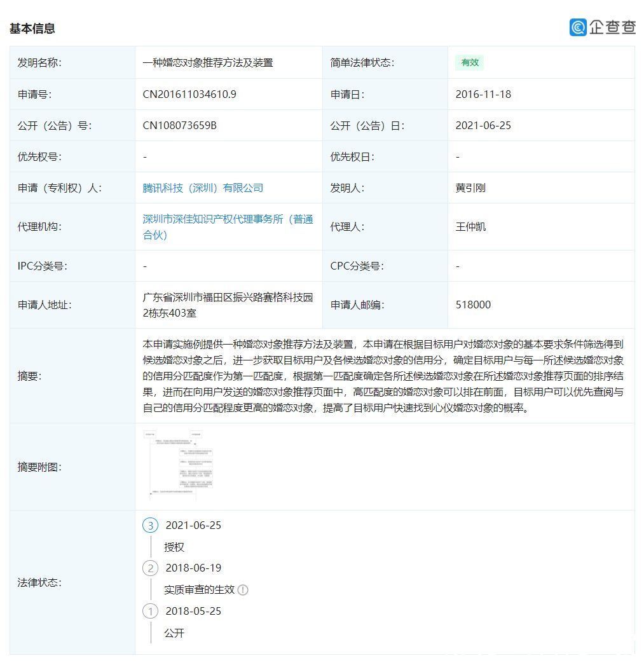Screen dimensions: 644x665
Task: Click the 实质审查的生效 status entry
Action: click(x=199, y=589)
